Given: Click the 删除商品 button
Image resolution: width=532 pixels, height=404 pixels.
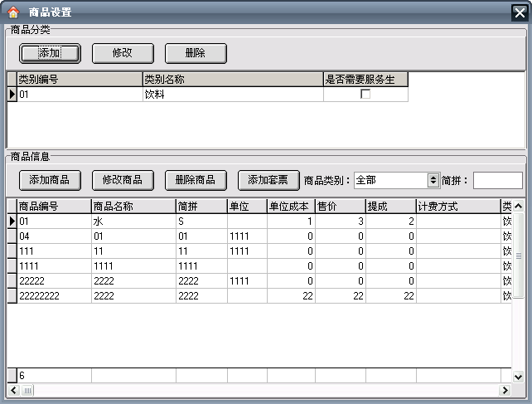Looking at the screenshot, I should (x=196, y=180).
